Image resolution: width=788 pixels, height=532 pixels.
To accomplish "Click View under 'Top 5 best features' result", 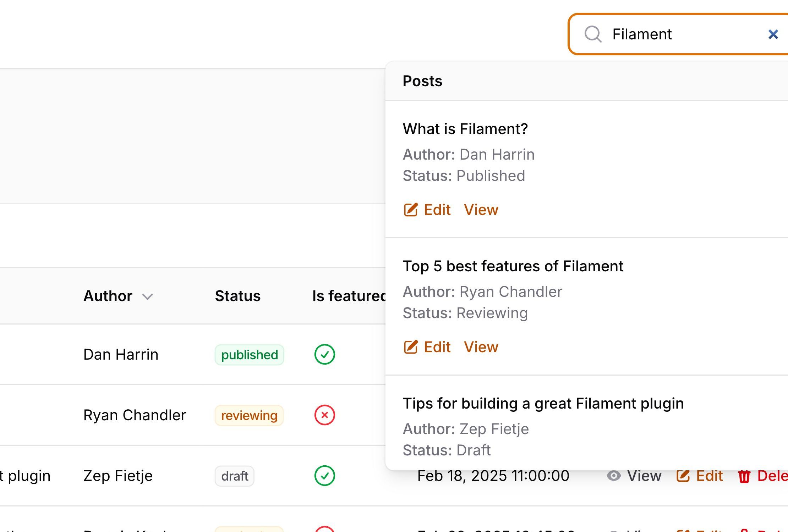I will (481, 347).
